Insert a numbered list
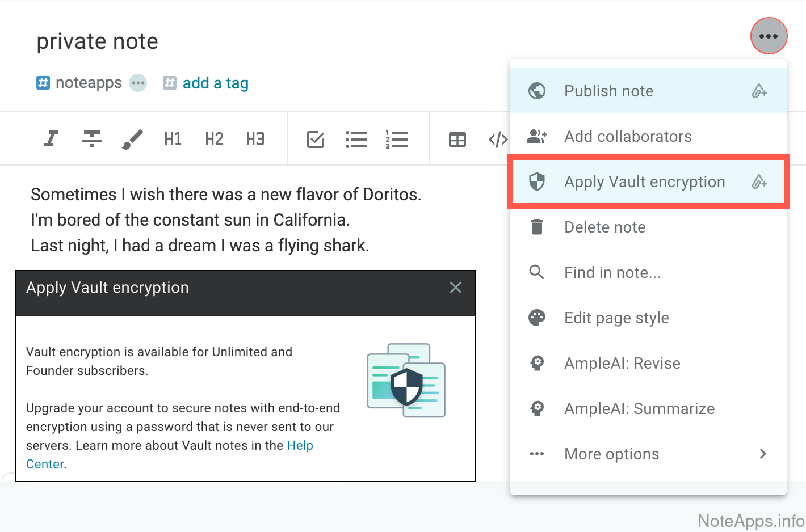The height and width of the screenshot is (532, 806). pyautogui.click(x=397, y=139)
